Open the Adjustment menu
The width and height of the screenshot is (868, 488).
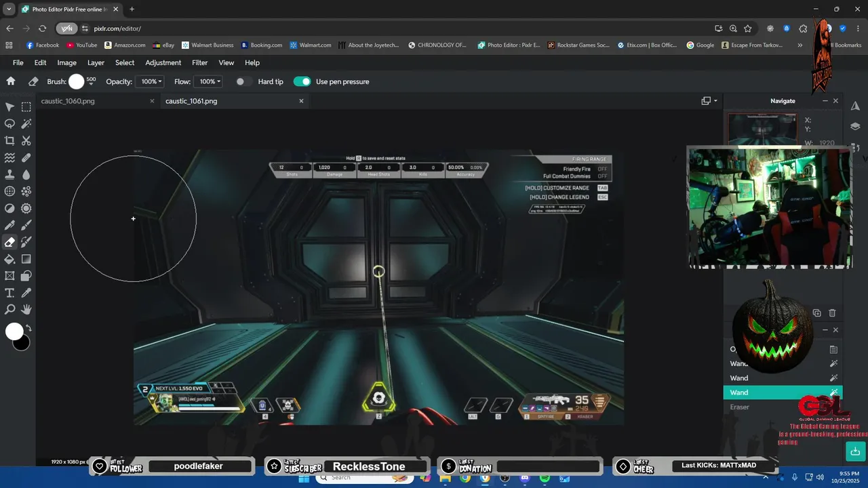(x=163, y=62)
